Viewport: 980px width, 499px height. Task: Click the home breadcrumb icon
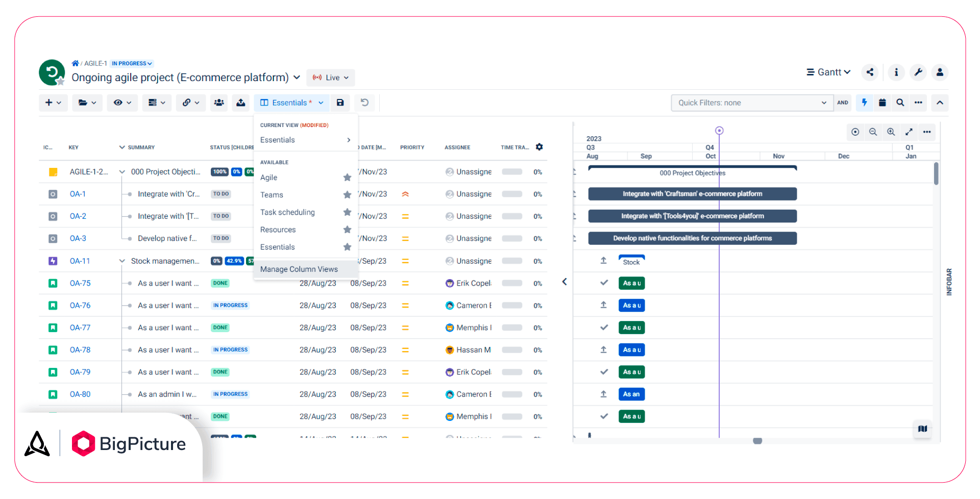click(75, 63)
